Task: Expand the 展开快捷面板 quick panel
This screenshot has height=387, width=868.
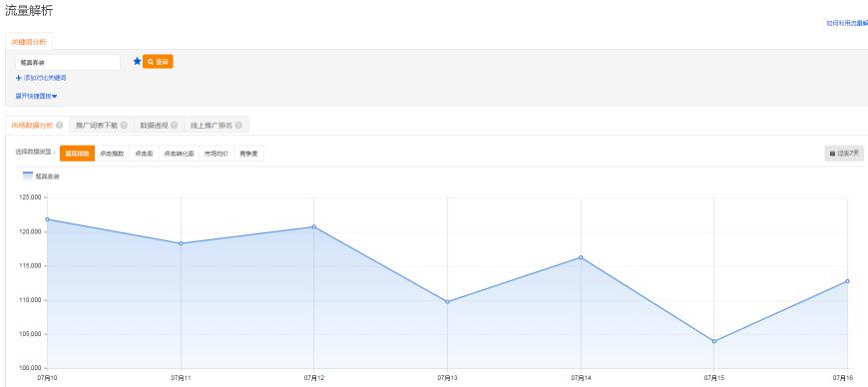Action: [37, 97]
